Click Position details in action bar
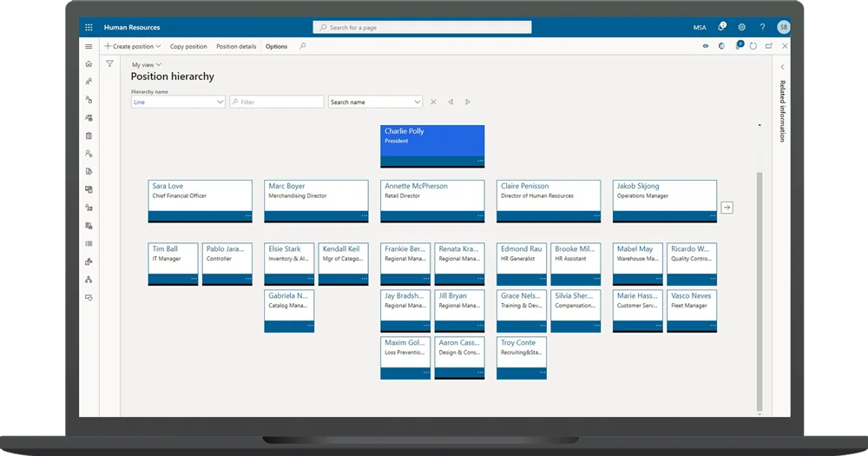Image resolution: width=868 pixels, height=456 pixels. click(x=236, y=47)
